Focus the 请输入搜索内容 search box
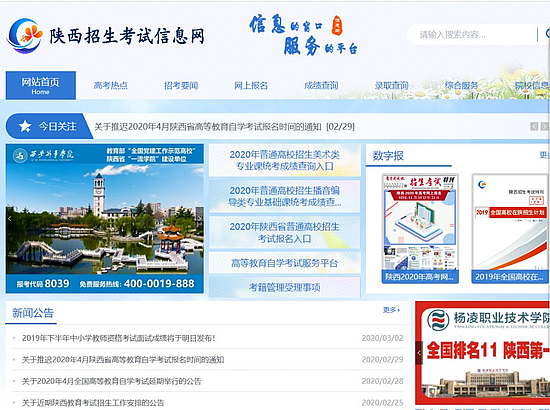The width and height of the screenshot is (550, 410). [x=472, y=35]
